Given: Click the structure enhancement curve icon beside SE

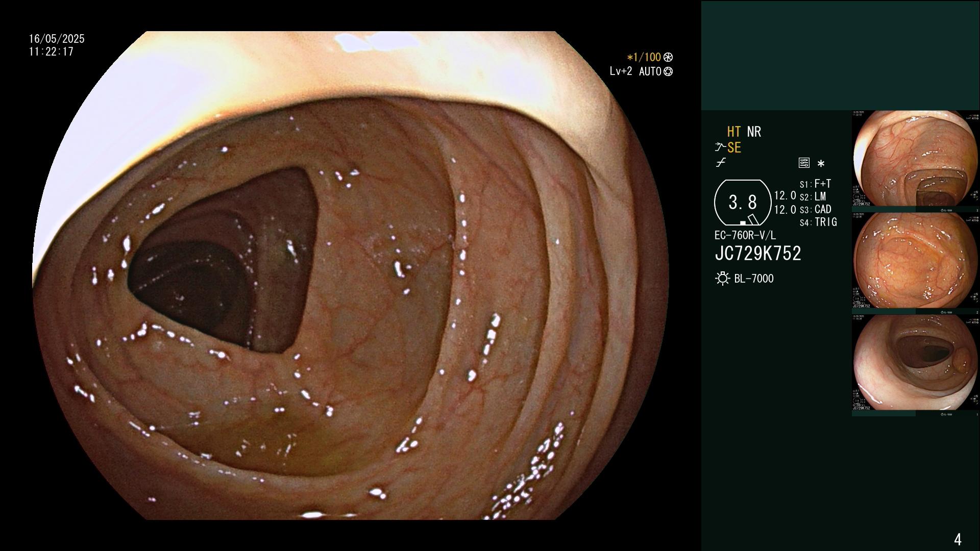Looking at the screenshot, I should click(x=720, y=147).
